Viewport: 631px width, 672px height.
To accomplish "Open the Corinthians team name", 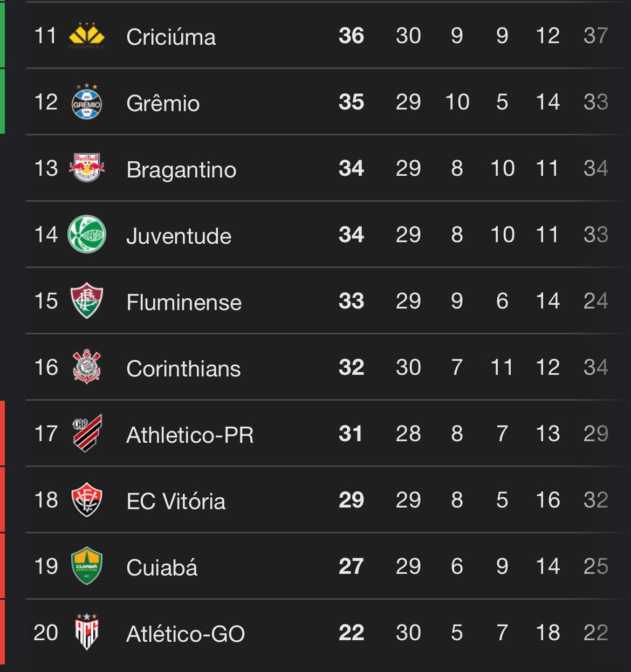I will (x=183, y=368).
